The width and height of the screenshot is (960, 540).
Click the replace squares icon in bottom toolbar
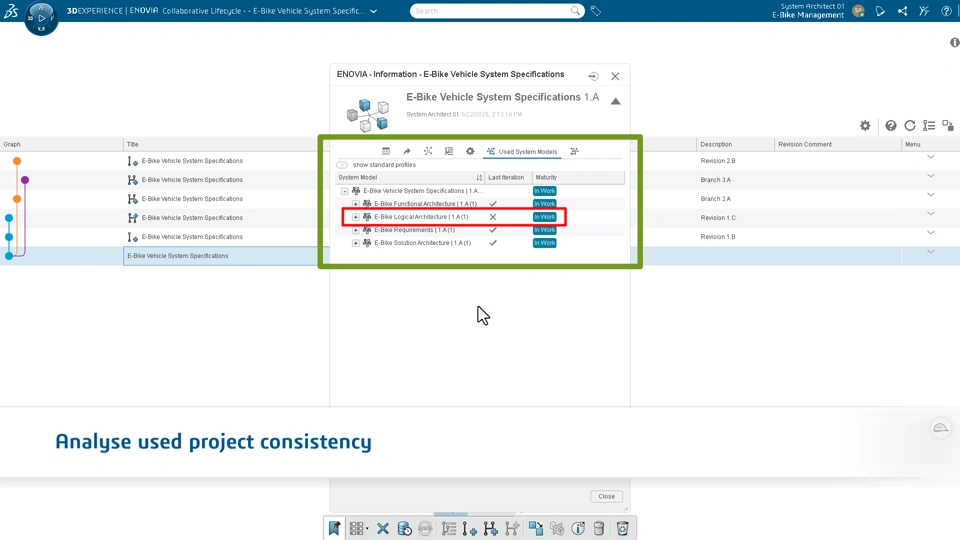[536, 528]
